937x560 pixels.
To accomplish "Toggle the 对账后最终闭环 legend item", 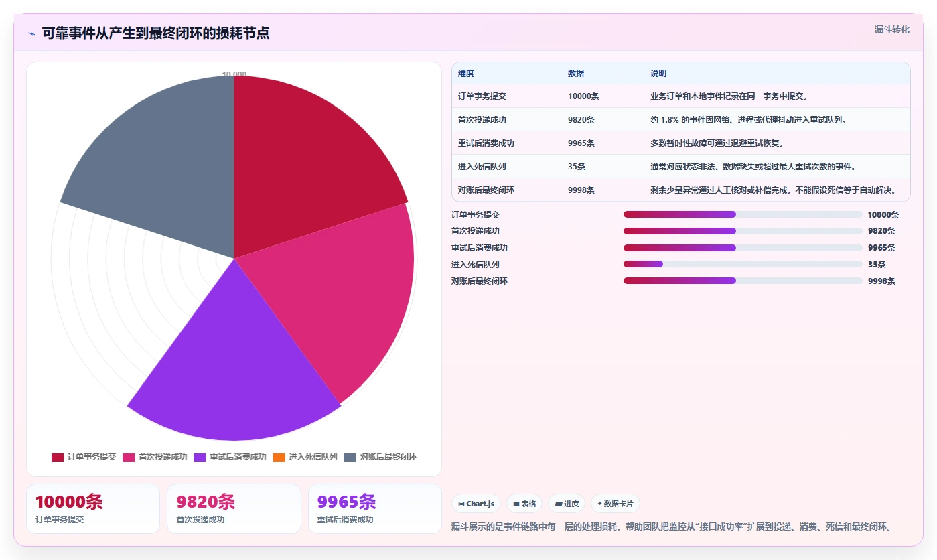I will point(380,457).
